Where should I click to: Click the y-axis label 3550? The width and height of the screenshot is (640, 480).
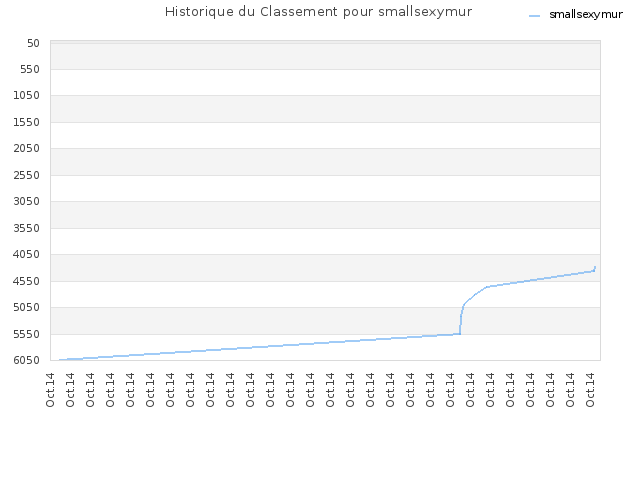[27, 228]
